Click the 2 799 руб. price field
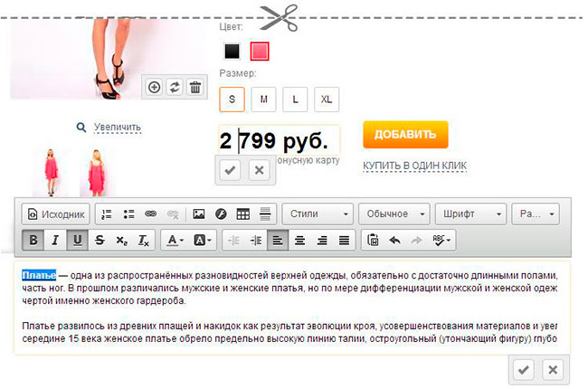588x389 pixels. coord(279,140)
